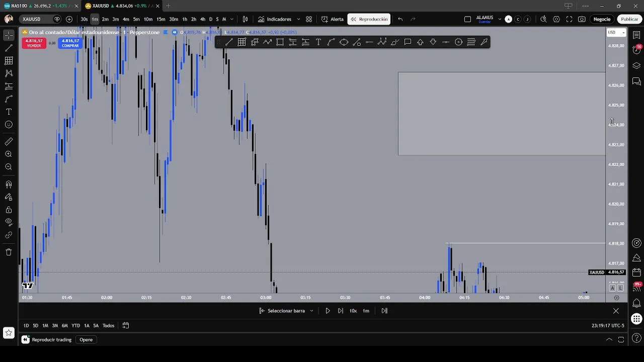Open chart settings hexagon icon
The width and height of the screenshot is (644, 362).
[556, 19]
